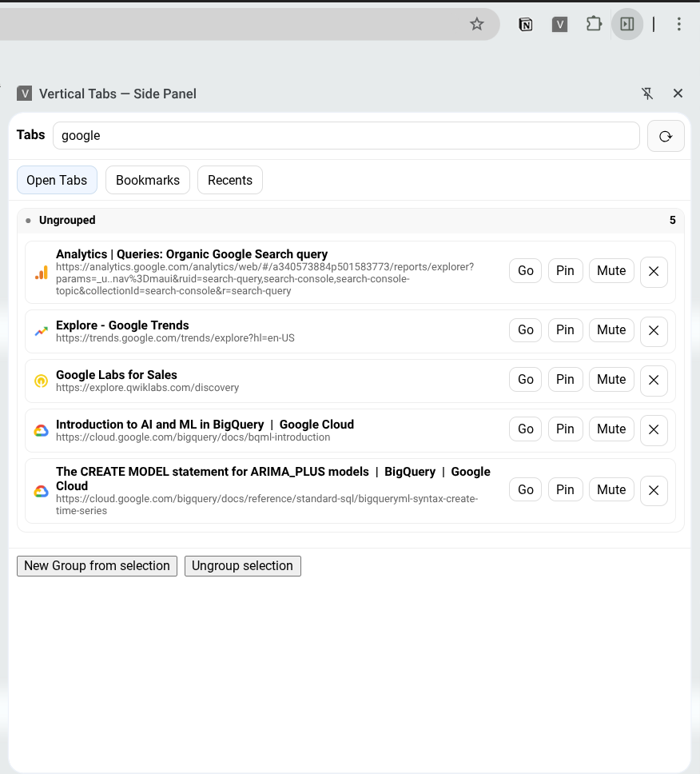Close the Google Trends tab with X
This screenshot has height=774, width=700.
pos(654,330)
